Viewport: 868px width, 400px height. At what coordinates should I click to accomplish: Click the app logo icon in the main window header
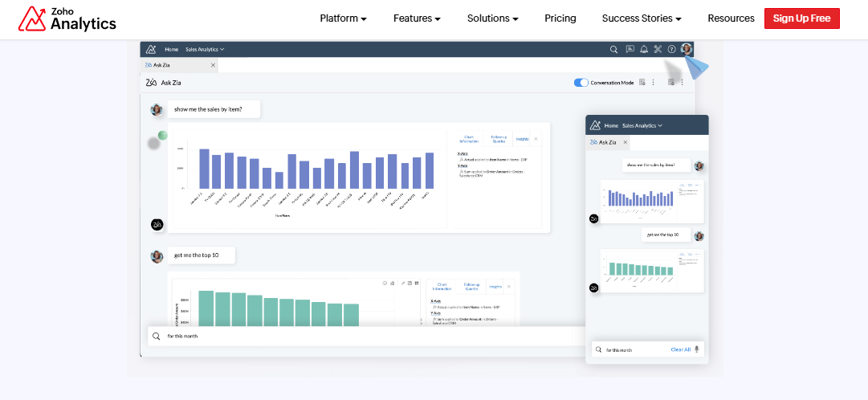(151, 49)
